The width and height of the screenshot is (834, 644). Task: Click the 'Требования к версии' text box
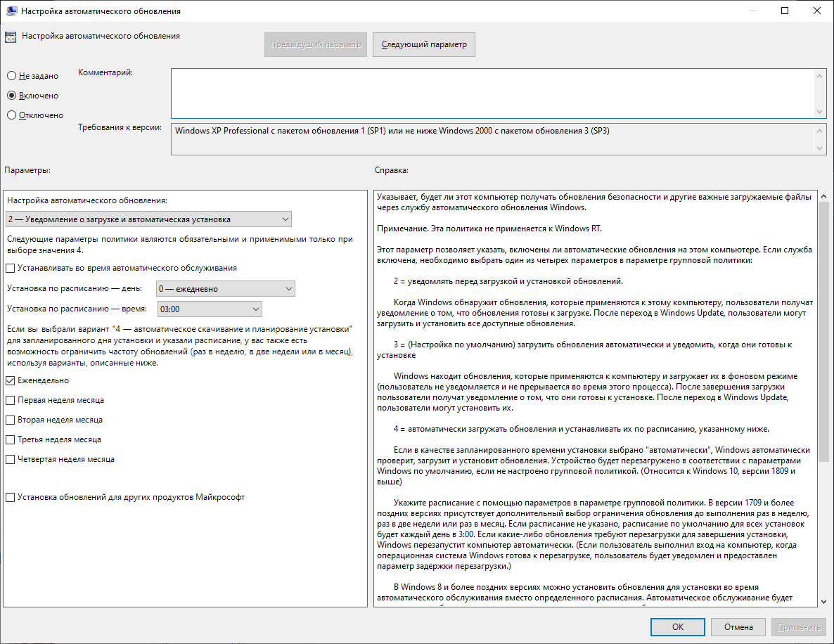[492, 139]
